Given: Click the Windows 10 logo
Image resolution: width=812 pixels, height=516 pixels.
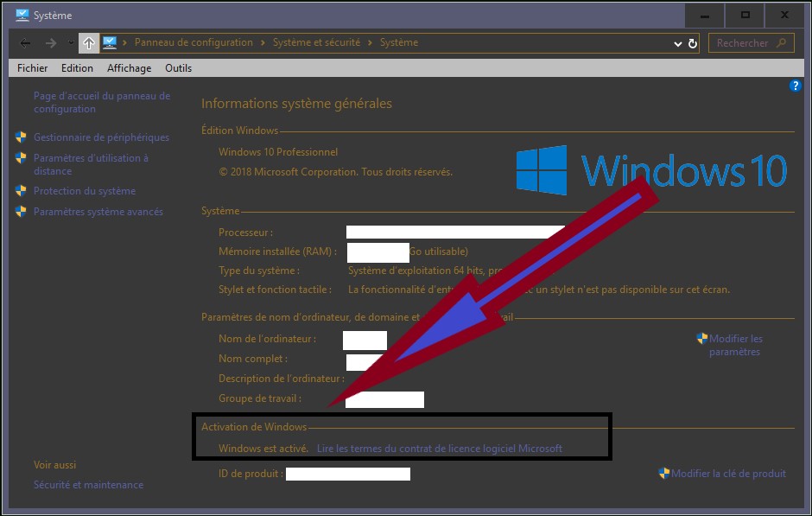Looking at the screenshot, I should coord(651,170).
